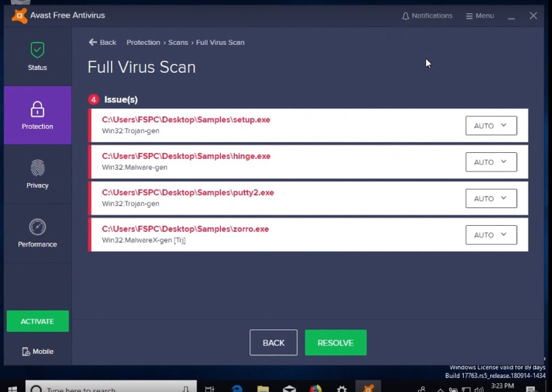
Task: Click the ACTIVATE button
Action: pyautogui.click(x=38, y=321)
